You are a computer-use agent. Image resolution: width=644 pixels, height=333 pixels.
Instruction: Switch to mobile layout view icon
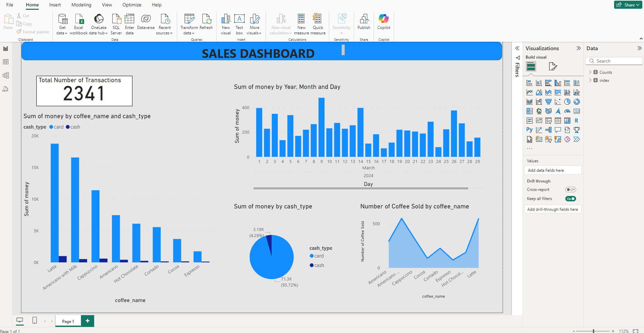[35, 321]
